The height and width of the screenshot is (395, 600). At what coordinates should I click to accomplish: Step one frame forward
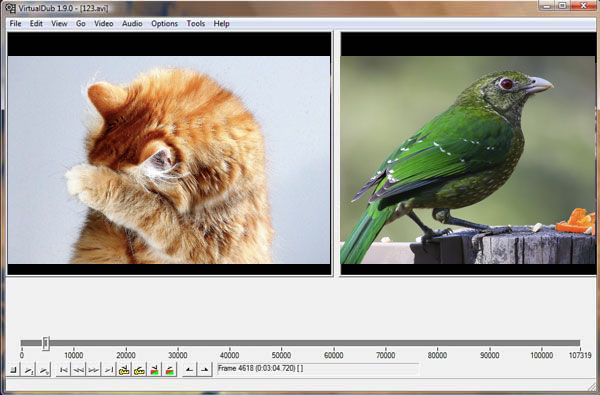point(94,370)
